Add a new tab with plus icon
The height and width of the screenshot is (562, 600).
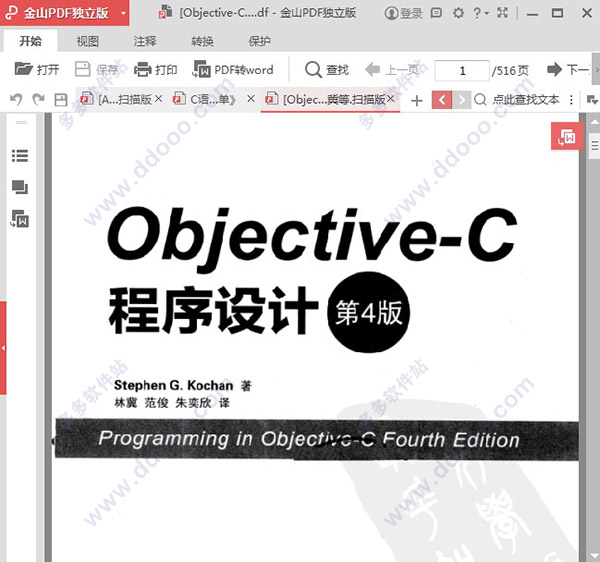[416, 101]
